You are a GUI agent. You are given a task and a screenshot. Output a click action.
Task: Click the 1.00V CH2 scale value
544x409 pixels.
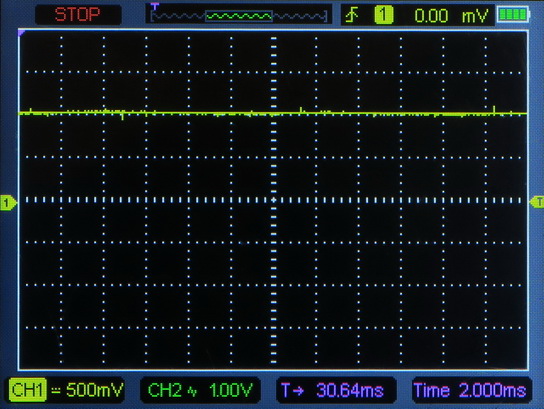pos(230,390)
